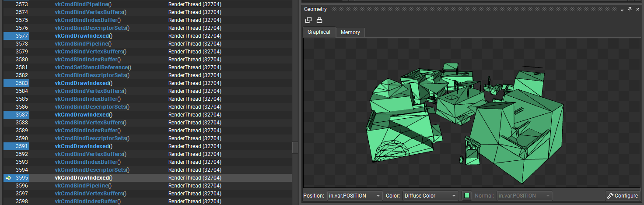Click vkCmdBindVertexBuffers at event 3579
Viewport: 644px width, 205px height.
[91, 52]
